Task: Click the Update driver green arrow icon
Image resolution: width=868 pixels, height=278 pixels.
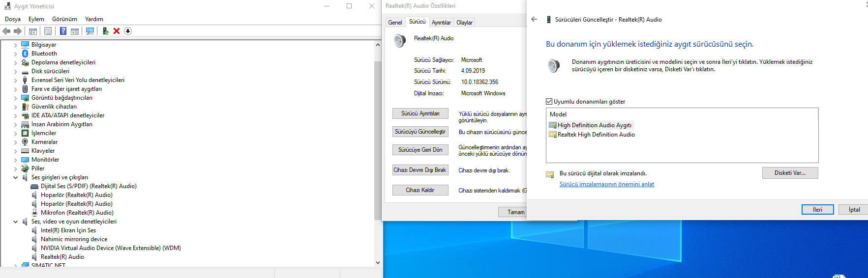Action: click(x=105, y=31)
